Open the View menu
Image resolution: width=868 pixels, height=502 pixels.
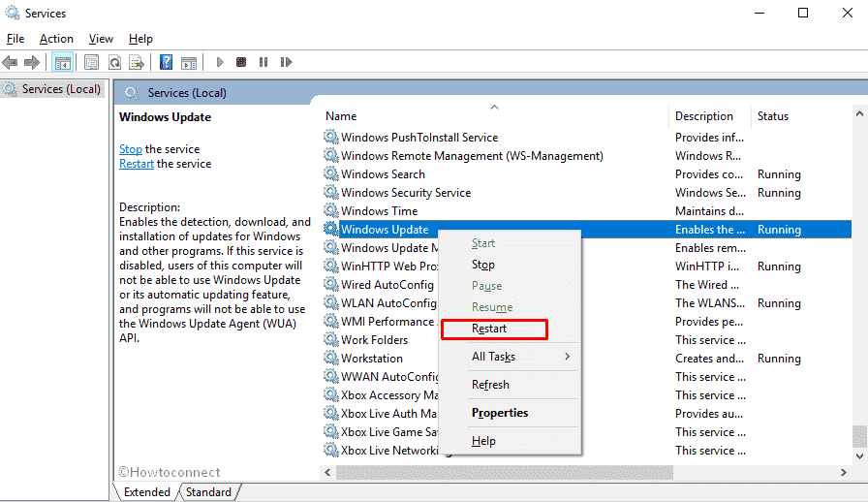101,39
